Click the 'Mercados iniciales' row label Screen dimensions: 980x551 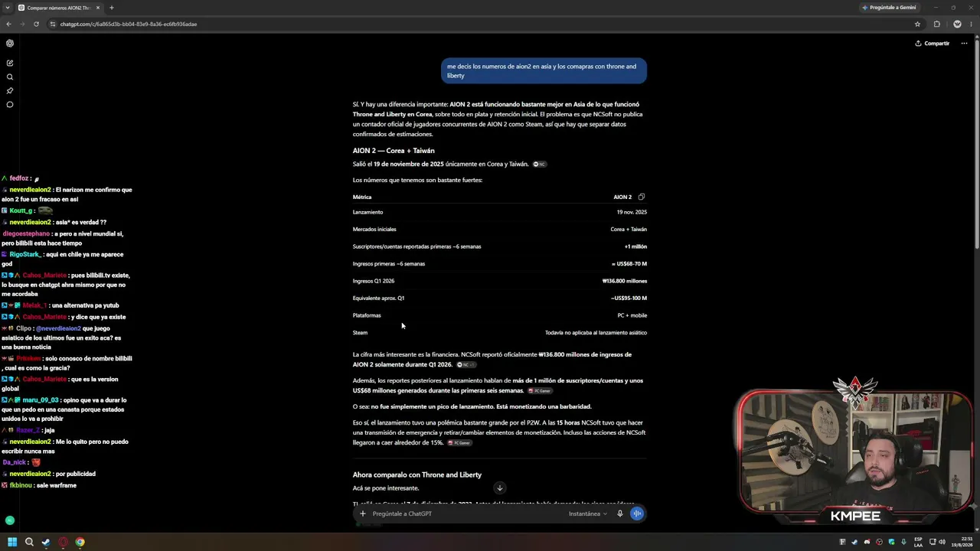tap(374, 230)
